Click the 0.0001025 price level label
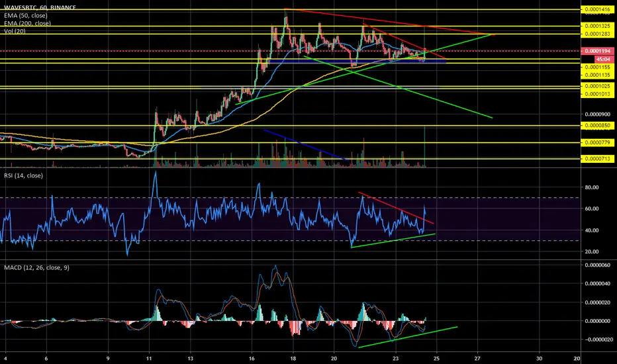The width and height of the screenshot is (617, 364). point(597,86)
